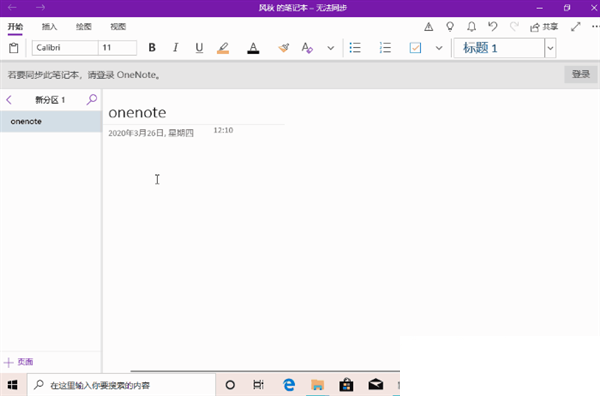Image resolution: width=600 pixels, height=396 pixels.
Task: Open search in the navigation pane
Action: pyautogui.click(x=92, y=99)
